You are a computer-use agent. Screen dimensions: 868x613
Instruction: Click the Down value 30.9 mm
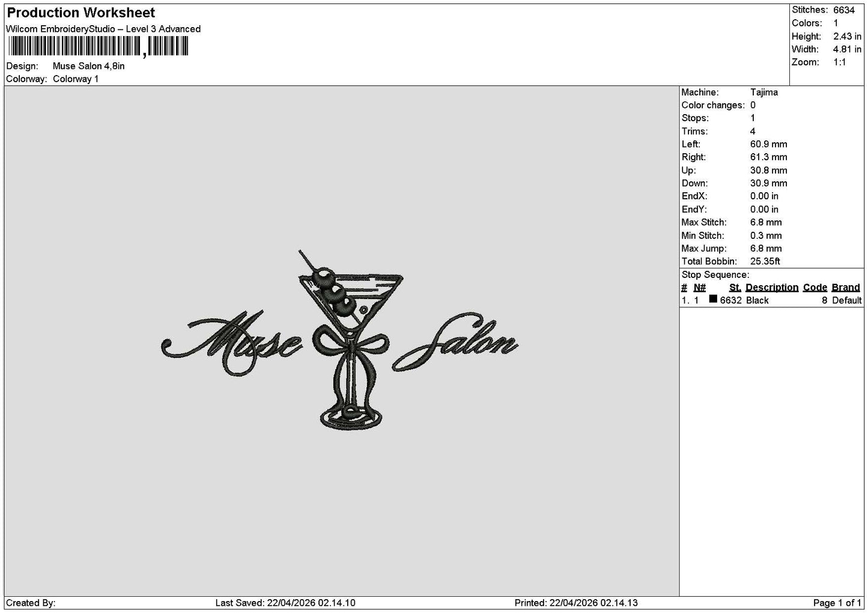pos(769,184)
